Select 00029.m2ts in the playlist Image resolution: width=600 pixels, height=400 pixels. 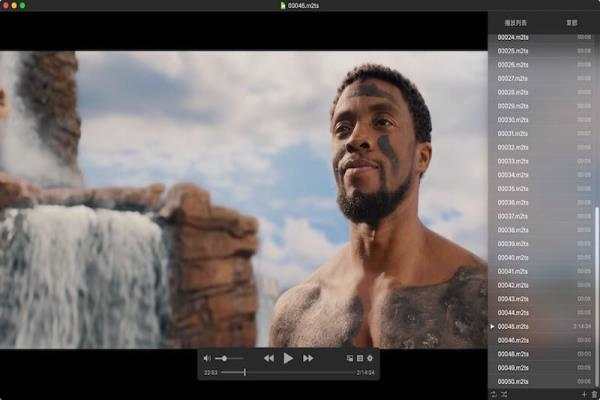tap(541, 106)
